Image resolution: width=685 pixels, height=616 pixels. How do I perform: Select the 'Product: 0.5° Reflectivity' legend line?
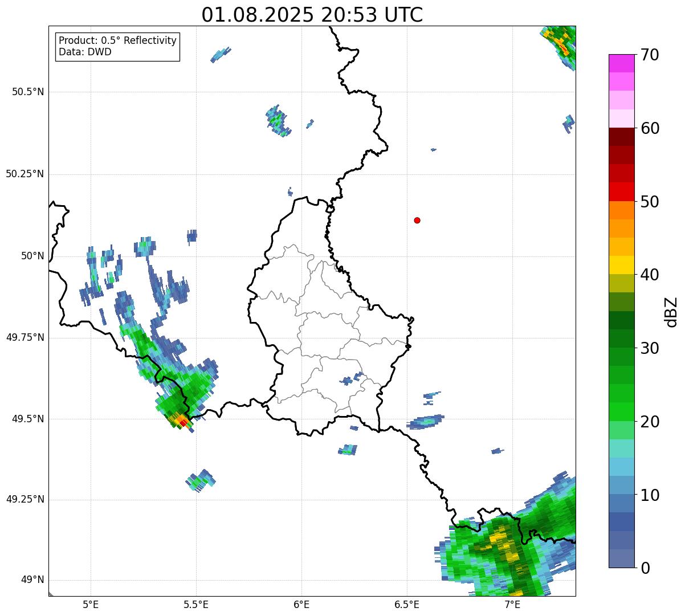pyautogui.click(x=117, y=41)
